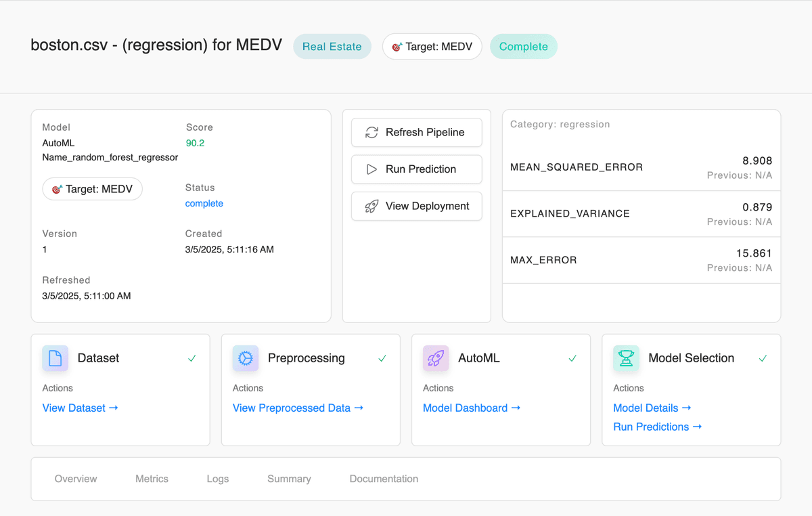
Task: Click the rocket icon in View Deployment
Action: (371, 207)
